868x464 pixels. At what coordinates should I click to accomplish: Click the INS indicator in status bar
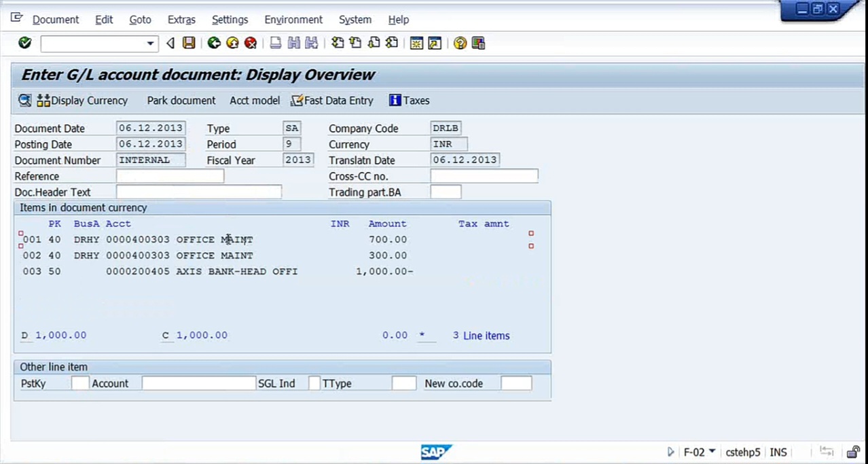778,452
